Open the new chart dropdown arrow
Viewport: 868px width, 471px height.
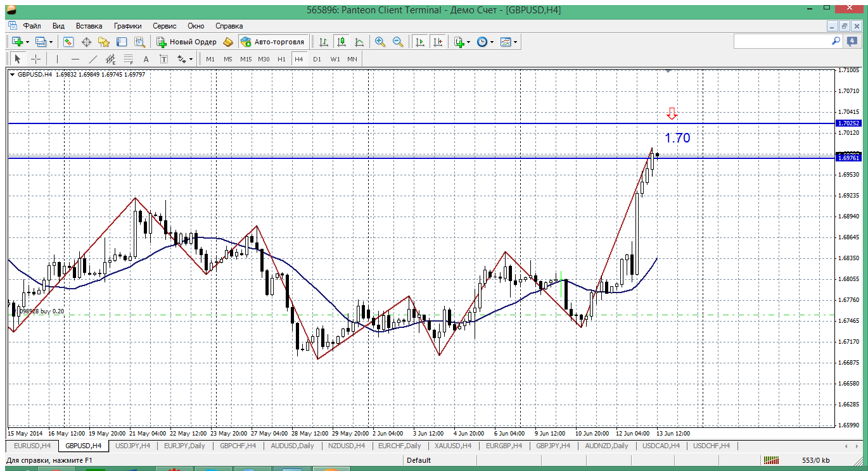pos(28,42)
